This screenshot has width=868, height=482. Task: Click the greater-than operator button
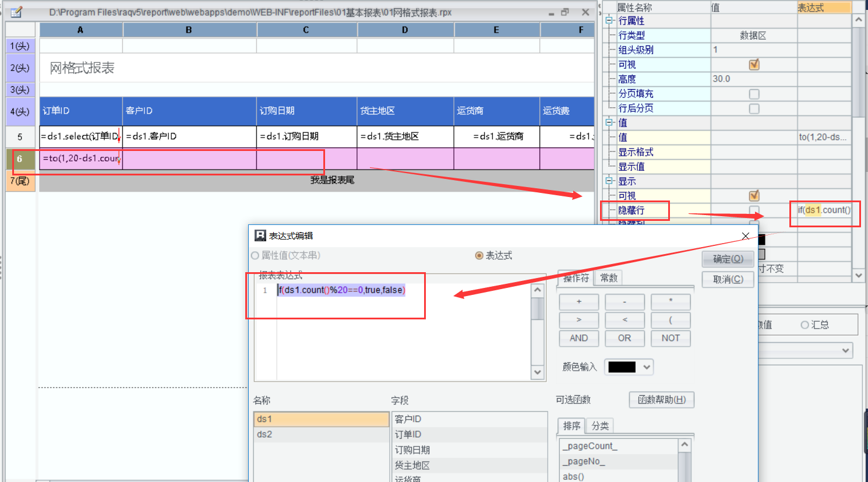(x=578, y=320)
